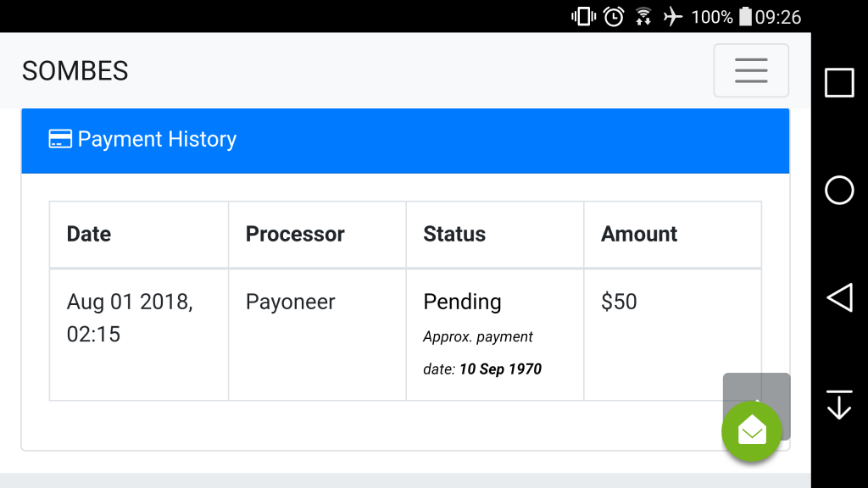Tap the SOMBES site title
The height and width of the screenshot is (488, 868).
point(75,71)
